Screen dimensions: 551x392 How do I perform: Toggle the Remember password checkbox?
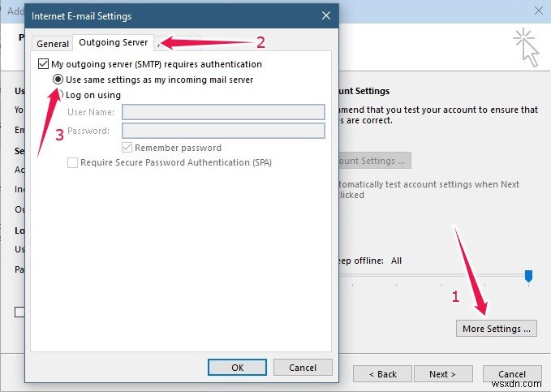[x=127, y=148]
